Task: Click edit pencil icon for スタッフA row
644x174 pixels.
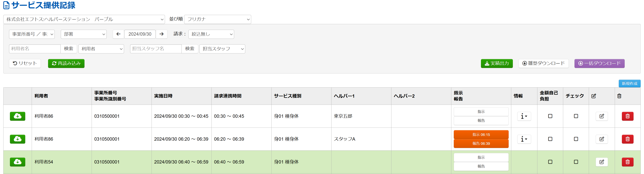Action: coord(601,139)
